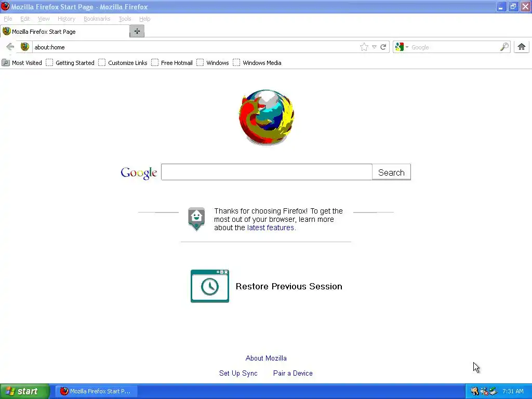
Task: Open the Set Up Sync link
Action: 238,373
